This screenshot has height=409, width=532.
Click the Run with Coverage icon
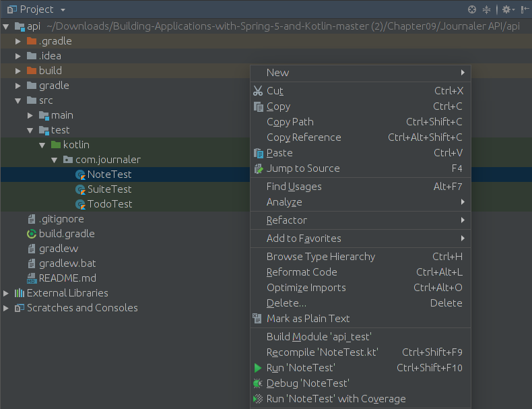click(x=258, y=398)
